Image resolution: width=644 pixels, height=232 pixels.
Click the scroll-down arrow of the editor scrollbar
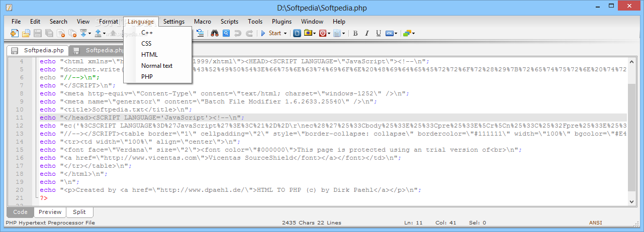(x=632, y=201)
